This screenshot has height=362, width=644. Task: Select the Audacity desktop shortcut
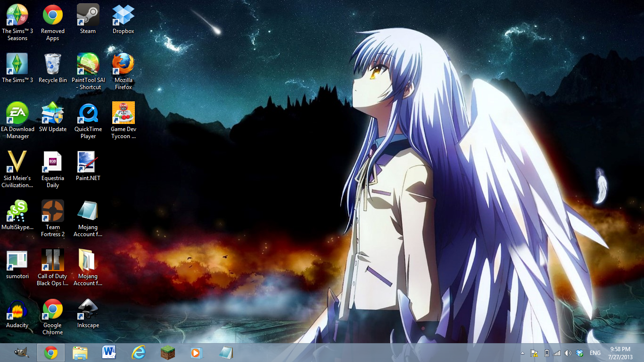(x=17, y=313)
